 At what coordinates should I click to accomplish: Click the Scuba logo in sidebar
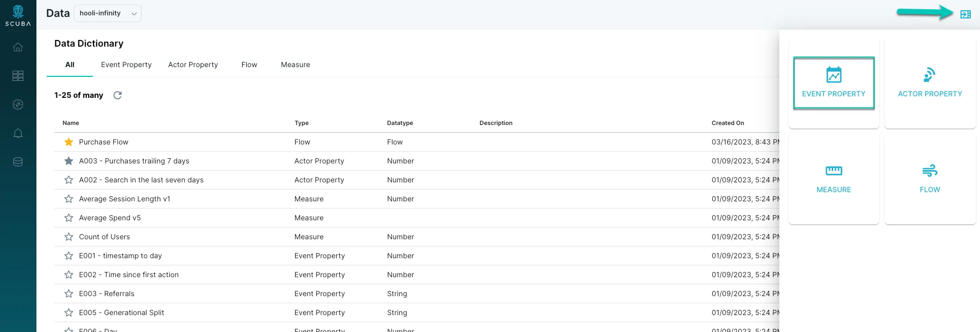pos(18,15)
